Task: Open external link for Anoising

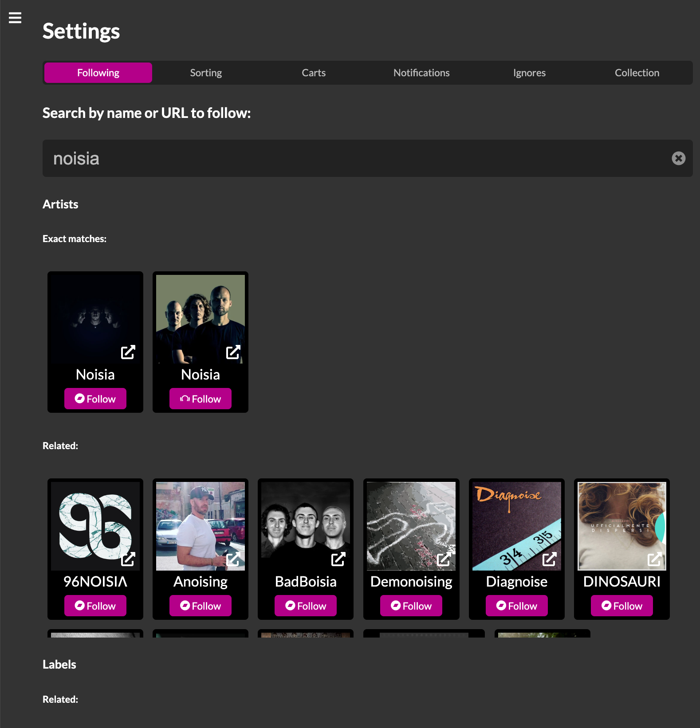Action: click(x=233, y=560)
